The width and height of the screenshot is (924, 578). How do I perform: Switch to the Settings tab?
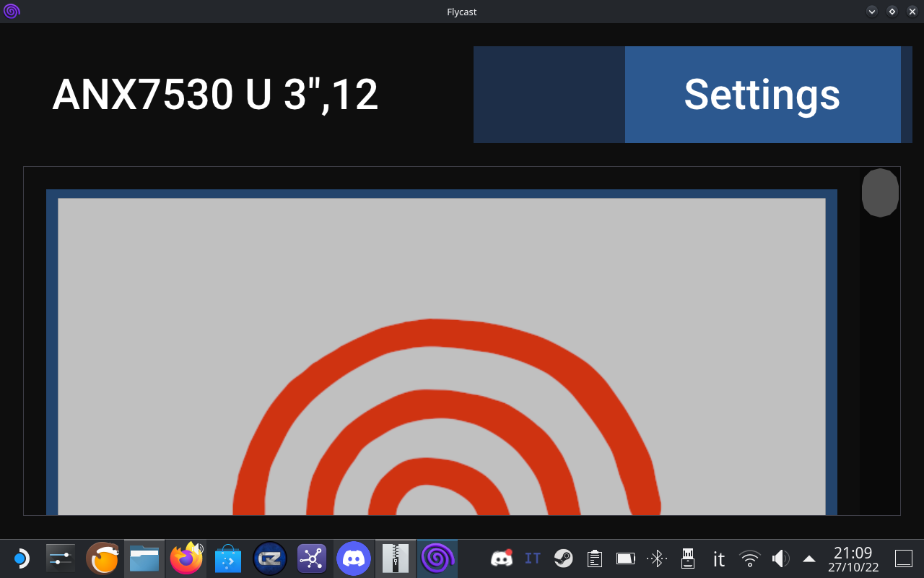tap(762, 95)
